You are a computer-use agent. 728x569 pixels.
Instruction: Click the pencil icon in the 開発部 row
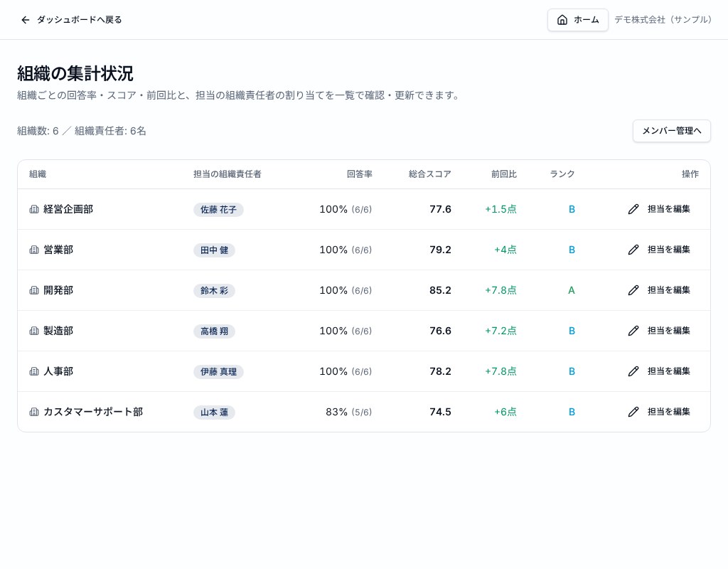(x=633, y=290)
